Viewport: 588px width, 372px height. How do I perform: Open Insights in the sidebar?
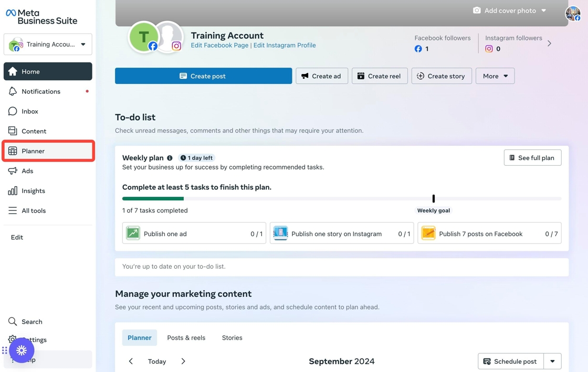48,190
